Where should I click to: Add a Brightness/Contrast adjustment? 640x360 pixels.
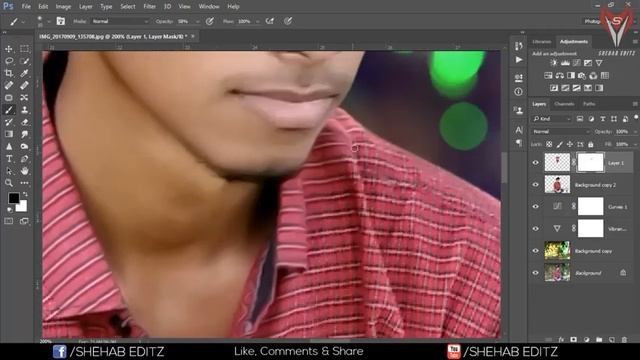point(553,63)
